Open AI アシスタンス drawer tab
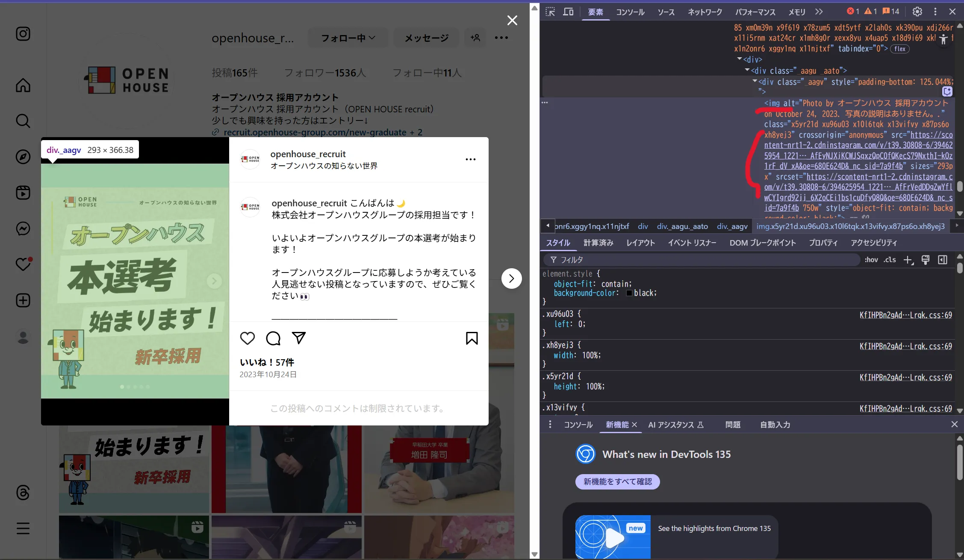The width and height of the screenshot is (964, 560). point(676,425)
